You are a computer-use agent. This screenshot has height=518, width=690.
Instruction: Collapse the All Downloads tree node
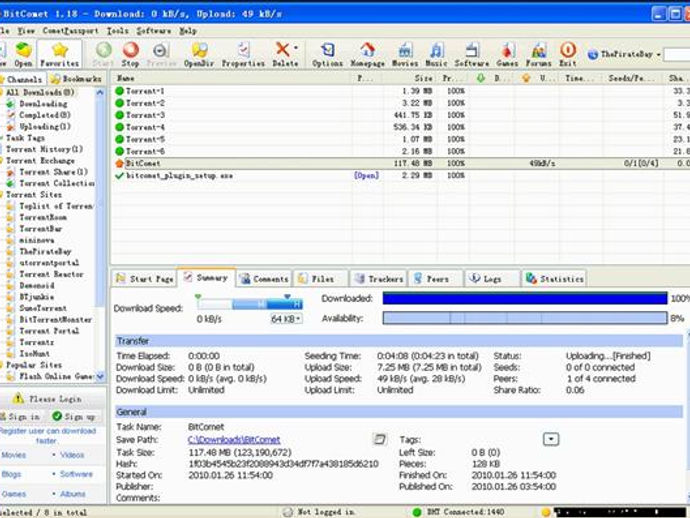click(2, 92)
